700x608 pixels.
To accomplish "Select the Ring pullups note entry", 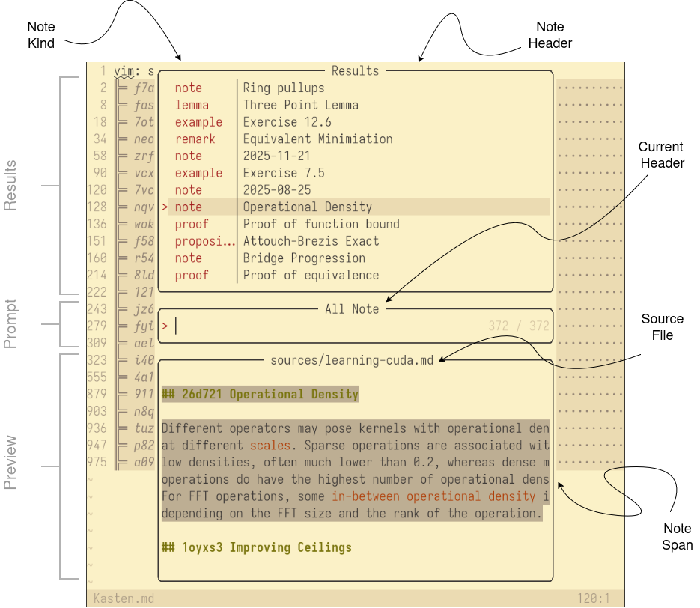I will [284, 88].
